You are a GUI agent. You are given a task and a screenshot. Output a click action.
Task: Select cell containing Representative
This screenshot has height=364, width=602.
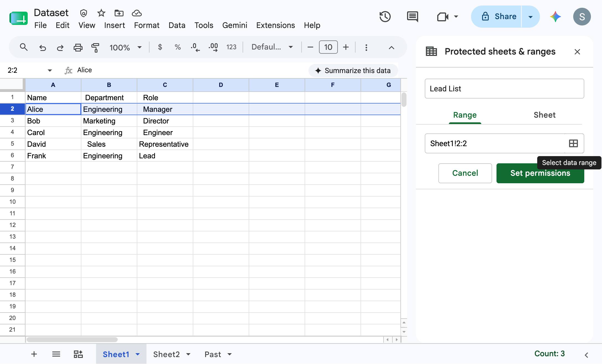coord(165,144)
